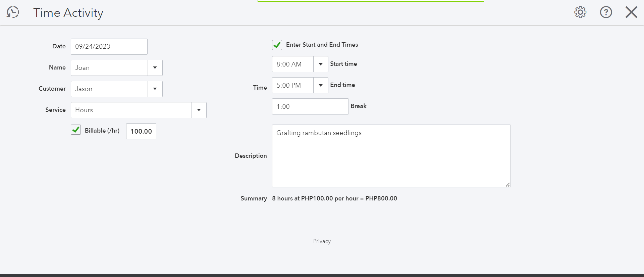Image resolution: width=644 pixels, height=277 pixels.
Task: Expand the Service dropdown arrow
Action: coord(199,110)
